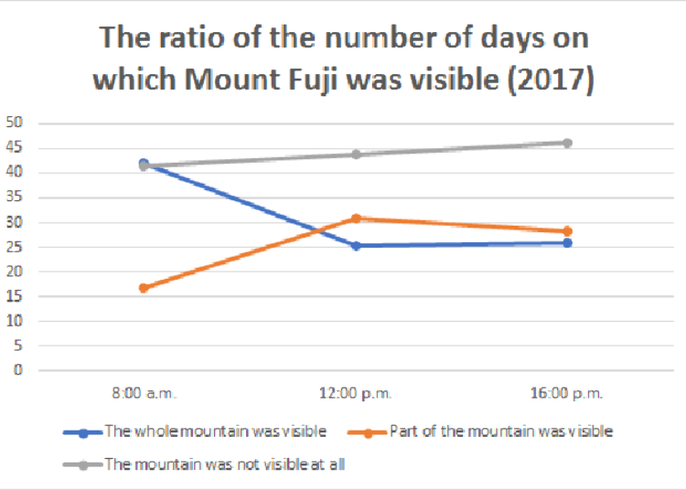The height and width of the screenshot is (490, 686).
Task: Pick the orange data point at 16:00 p.m.
Action: 568,231
